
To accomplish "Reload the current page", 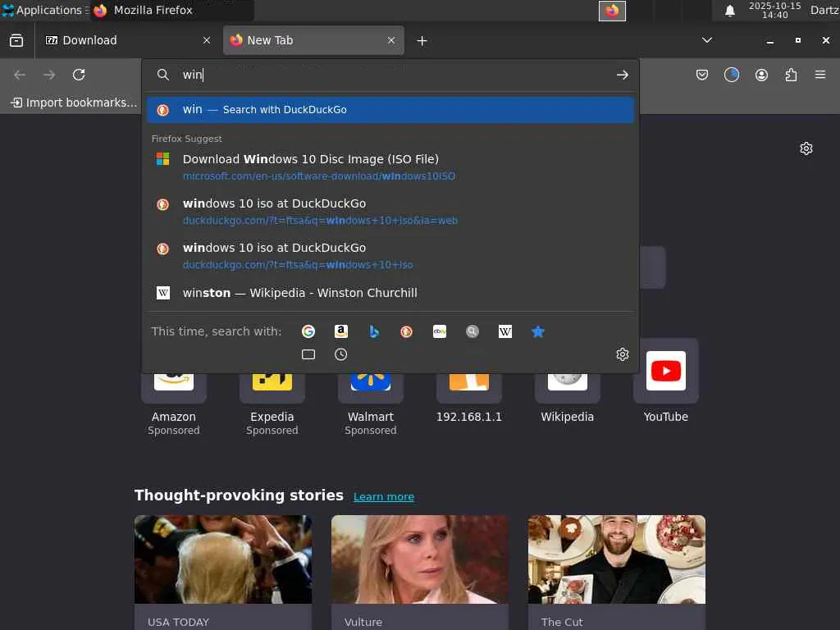I will [79, 75].
